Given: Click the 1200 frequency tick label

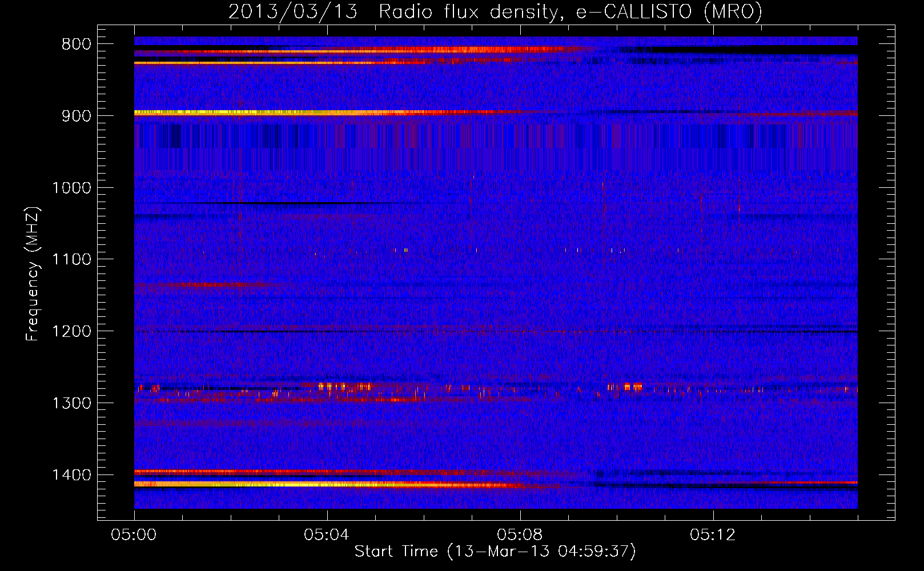Looking at the screenshot, I should [71, 332].
